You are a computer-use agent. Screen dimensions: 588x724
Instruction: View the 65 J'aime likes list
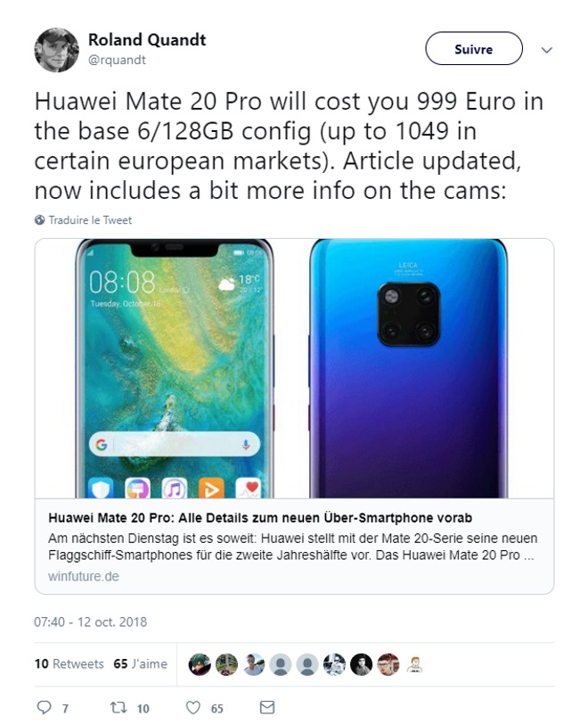(140, 663)
